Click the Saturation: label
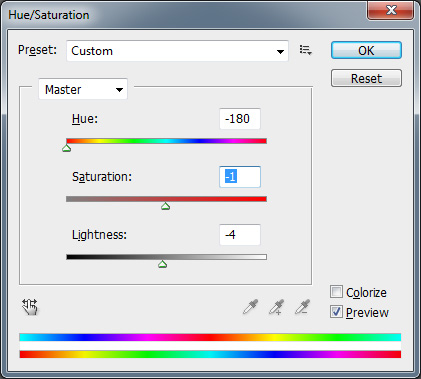 pyautogui.click(x=102, y=177)
